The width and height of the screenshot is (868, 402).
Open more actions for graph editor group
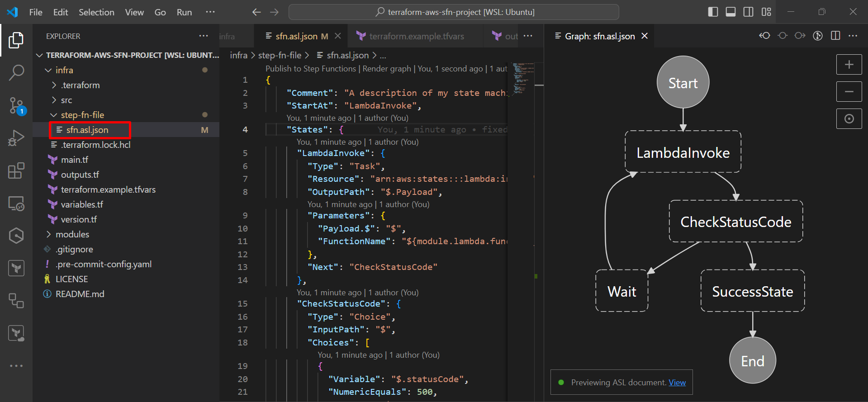pos(853,36)
